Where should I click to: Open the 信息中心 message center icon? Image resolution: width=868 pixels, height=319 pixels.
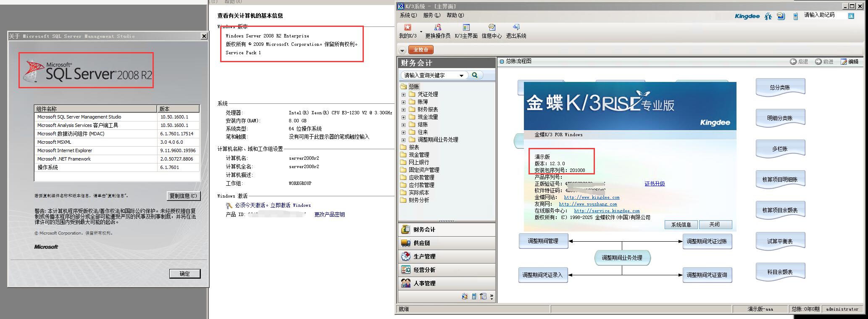tap(492, 27)
